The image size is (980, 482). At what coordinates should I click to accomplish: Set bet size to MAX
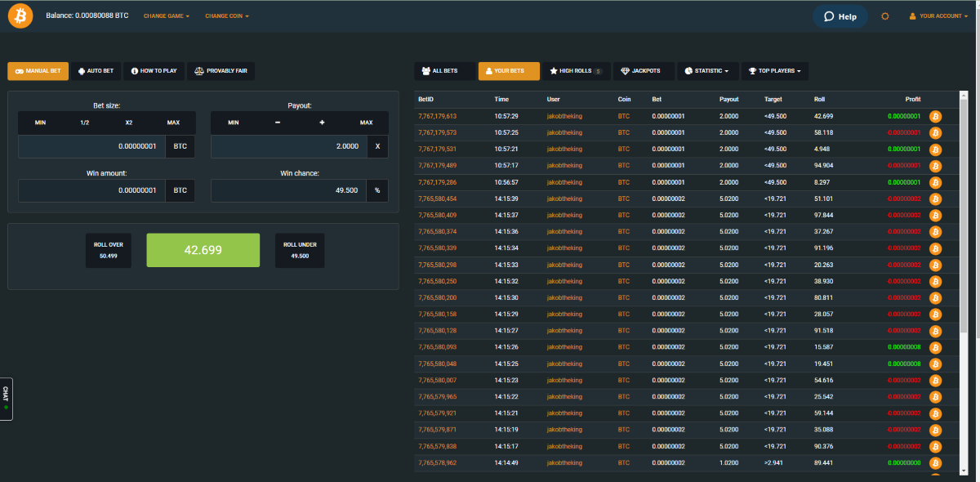pos(173,123)
